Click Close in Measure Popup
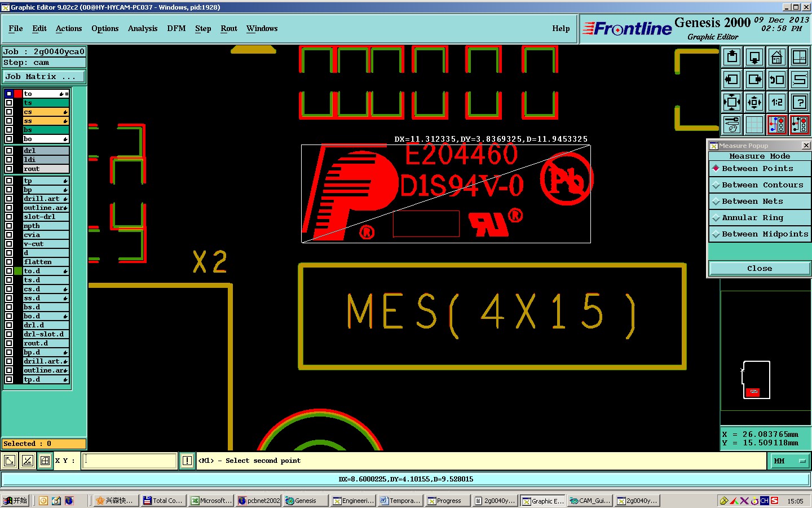Image resolution: width=812 pixels, height=508 pixels. coord(760,268)
